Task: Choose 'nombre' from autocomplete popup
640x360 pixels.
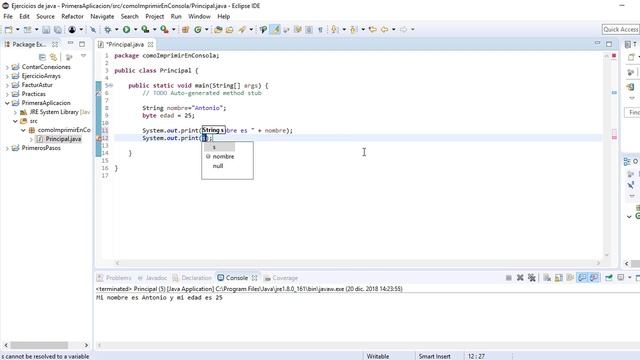Action: (x=223, y=156)
